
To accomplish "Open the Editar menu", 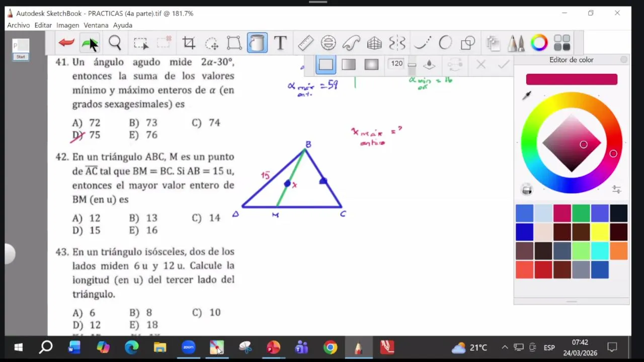I will click(x=43, y=25).
